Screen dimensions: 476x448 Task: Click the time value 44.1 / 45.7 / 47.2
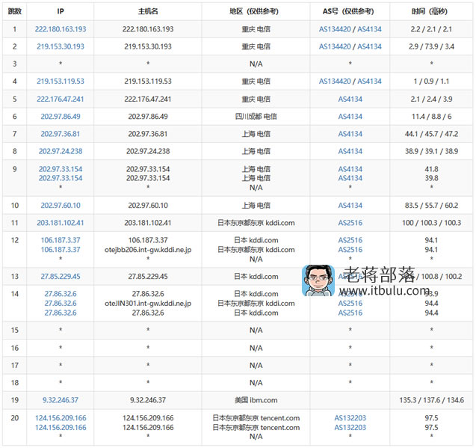[431, 134]
